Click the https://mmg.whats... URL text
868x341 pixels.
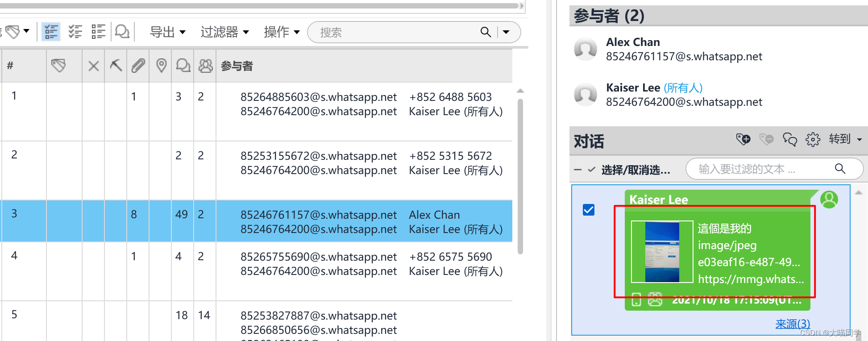point(751,279)
